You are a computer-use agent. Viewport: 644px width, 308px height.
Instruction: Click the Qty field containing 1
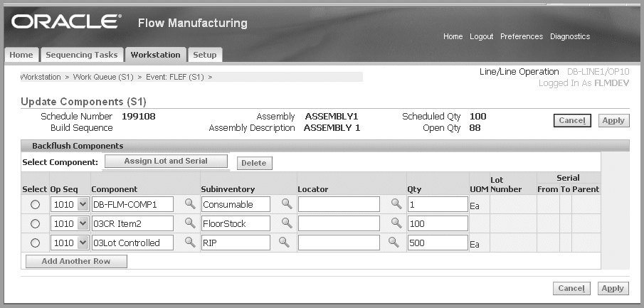[x=438, y=204]
